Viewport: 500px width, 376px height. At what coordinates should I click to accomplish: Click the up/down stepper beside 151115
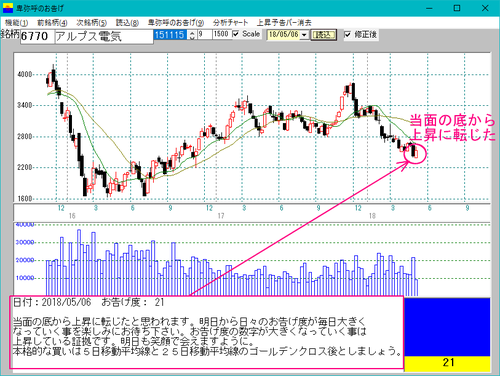point(192,35)
